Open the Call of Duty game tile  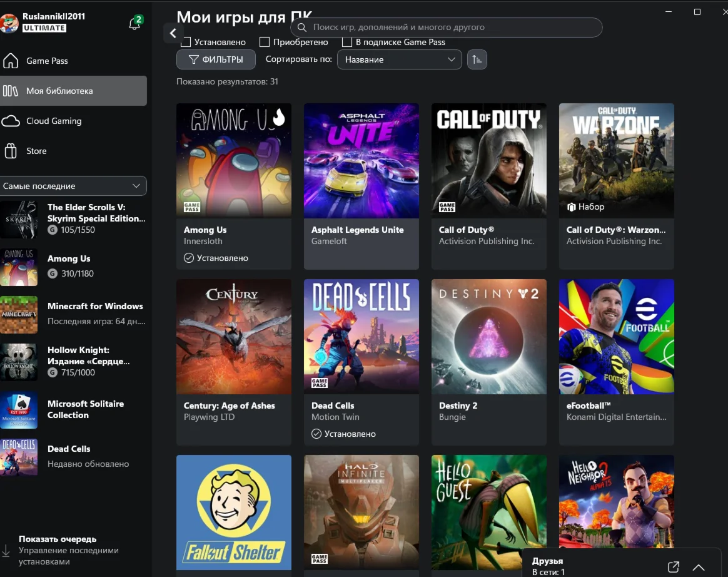point(489,186)
